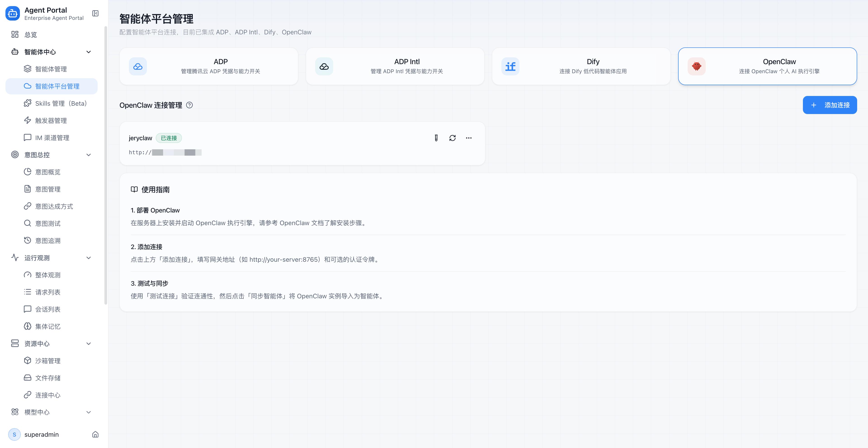868x448 pixels.
Task: Click the 添加连接 button
Action: coord(829,105)
